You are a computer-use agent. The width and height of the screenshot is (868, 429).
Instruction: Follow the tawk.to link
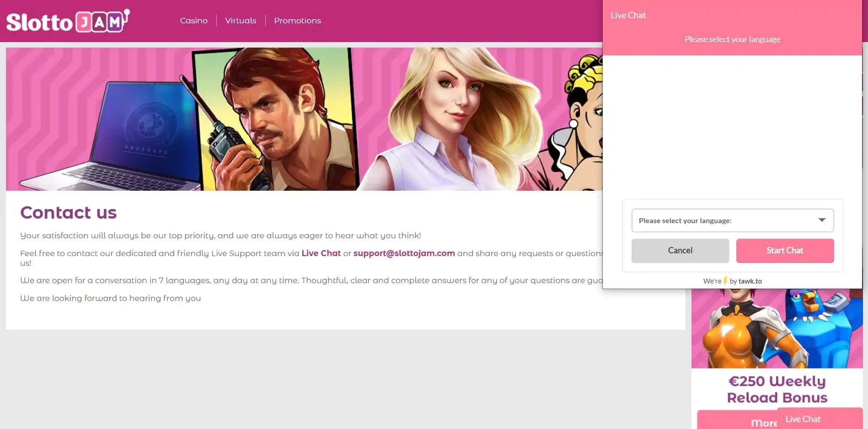[750, 281]
